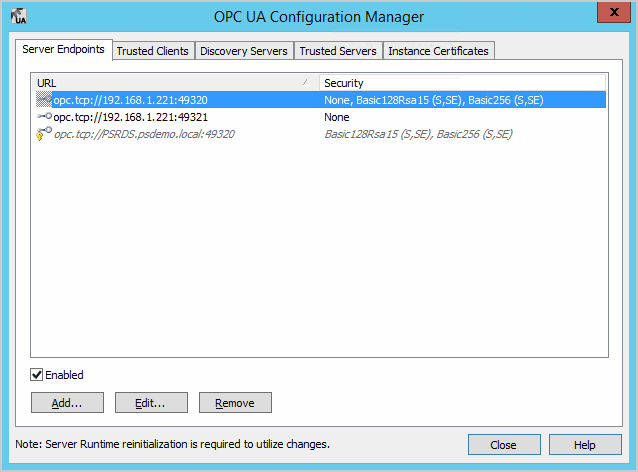Click security value 'None' of port 49321 row
The height and width of the screenshot is (472, 638).
pyautogui.click(x=336, y=117)
